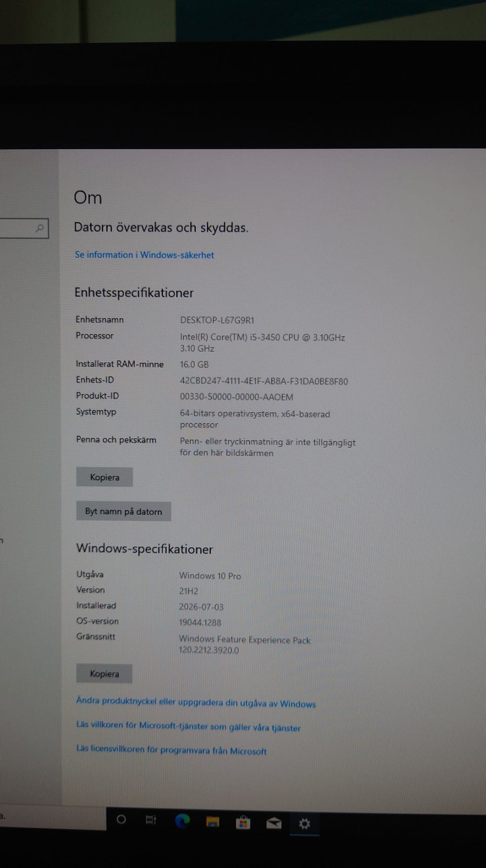The width and height of the screenshot is (486, 868).
Task: Open Microsoft Store from the taskbar
Action: click(243, 823)
